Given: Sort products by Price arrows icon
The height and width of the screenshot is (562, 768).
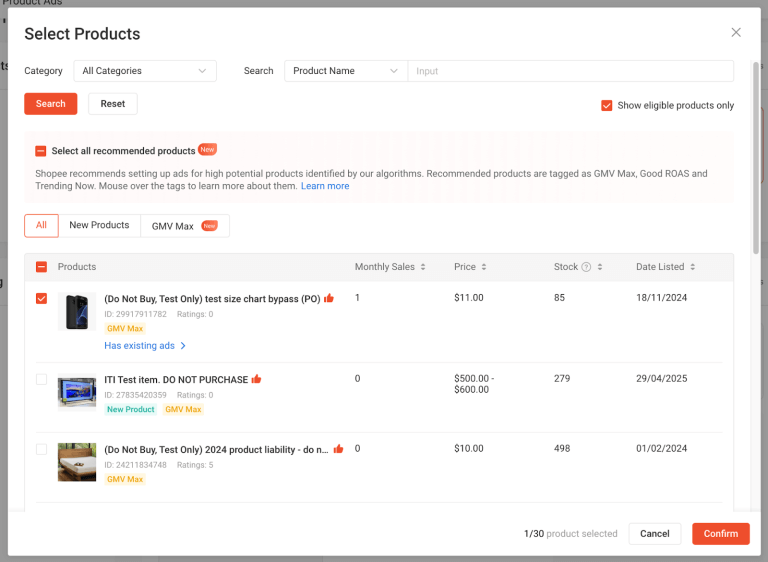Looking at the screenshot, I should [x=484, y=267].
